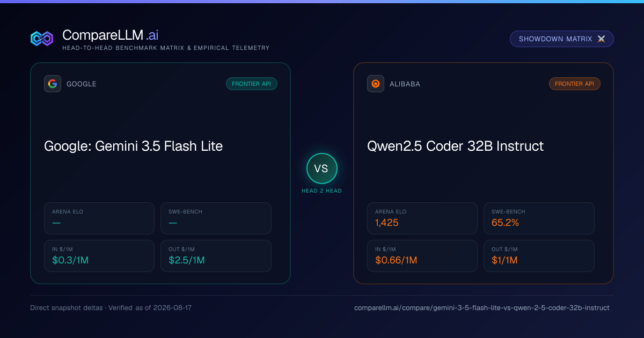The height and width of the screenshot is (338, 644).
Task: Click the CompareLLM.ai brand name text
Action: point(111,35)
